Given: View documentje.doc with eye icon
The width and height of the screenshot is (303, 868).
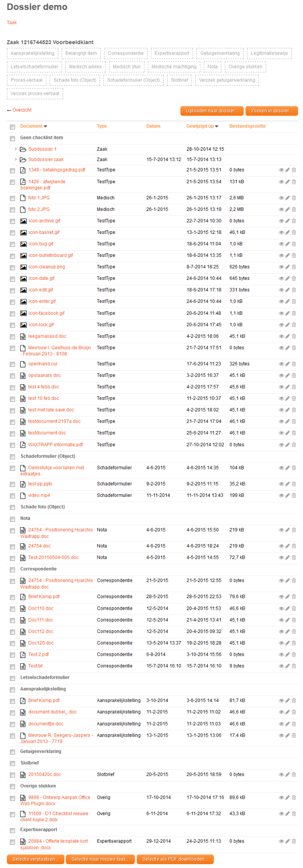Looking at the screenshot, I should click(281, 724).
